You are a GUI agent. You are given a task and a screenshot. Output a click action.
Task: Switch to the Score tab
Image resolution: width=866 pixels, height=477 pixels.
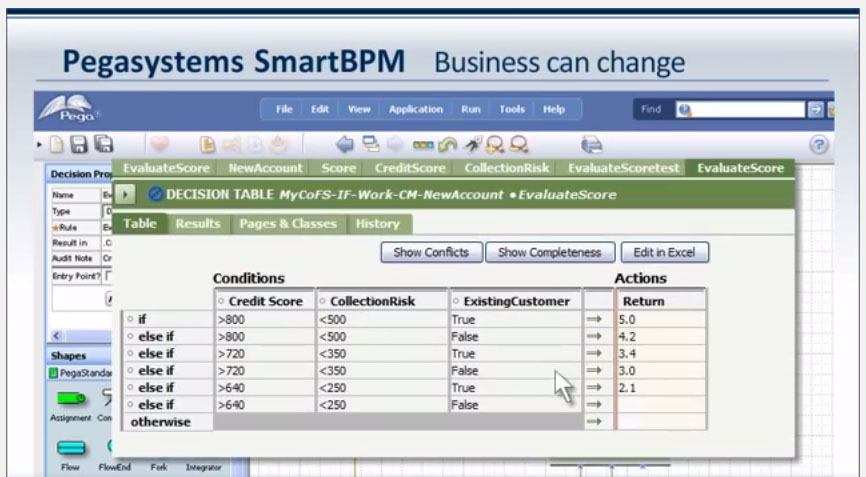point(339,168)
